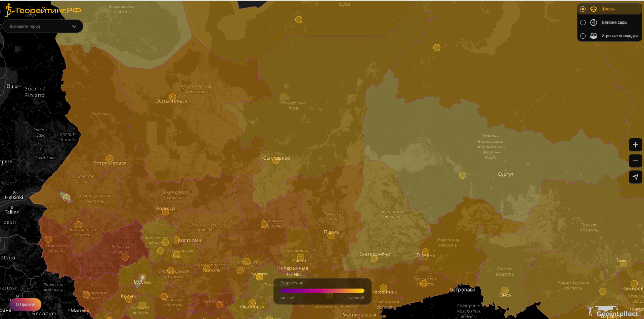The width and height of the screenshot is (644, 319).
Task: Open the Geointellect logo link
Action: tap(613, 312)
